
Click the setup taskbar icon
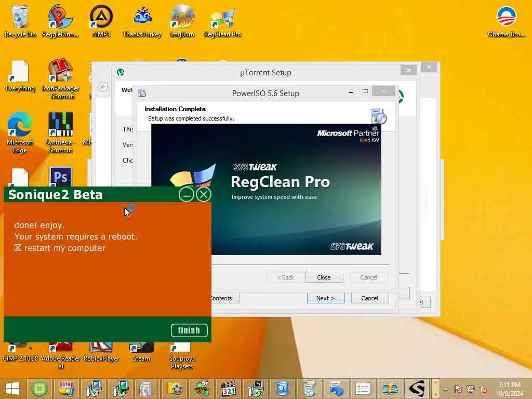(x=66, y=389)
